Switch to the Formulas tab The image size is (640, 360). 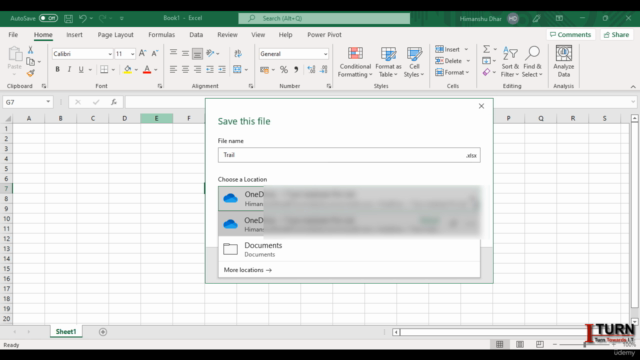click(161, 35)
